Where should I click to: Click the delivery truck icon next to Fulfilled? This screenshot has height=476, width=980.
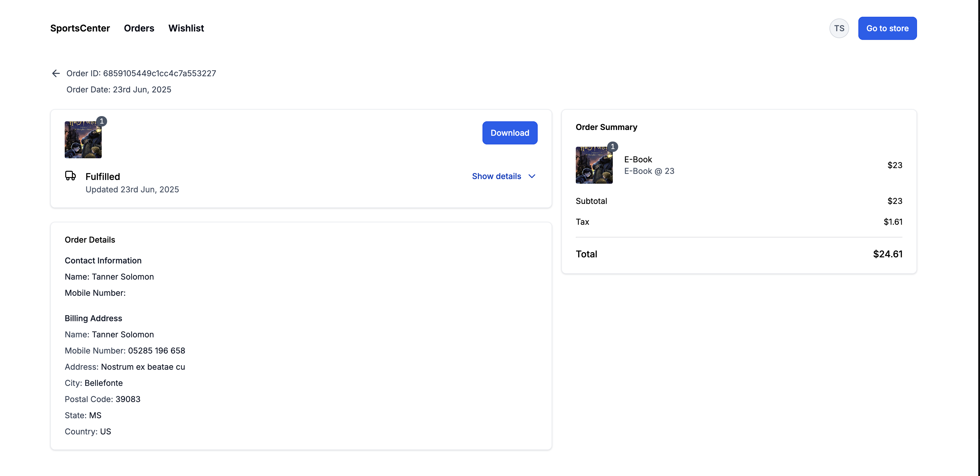pyautogui.click(x=70, y=176)
